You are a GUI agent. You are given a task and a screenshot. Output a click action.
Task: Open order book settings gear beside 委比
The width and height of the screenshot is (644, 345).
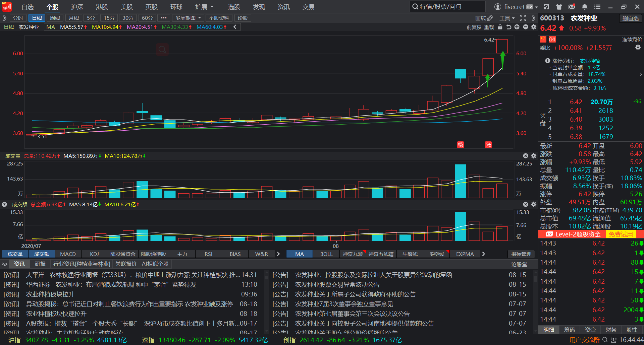[x=638, y=48]
